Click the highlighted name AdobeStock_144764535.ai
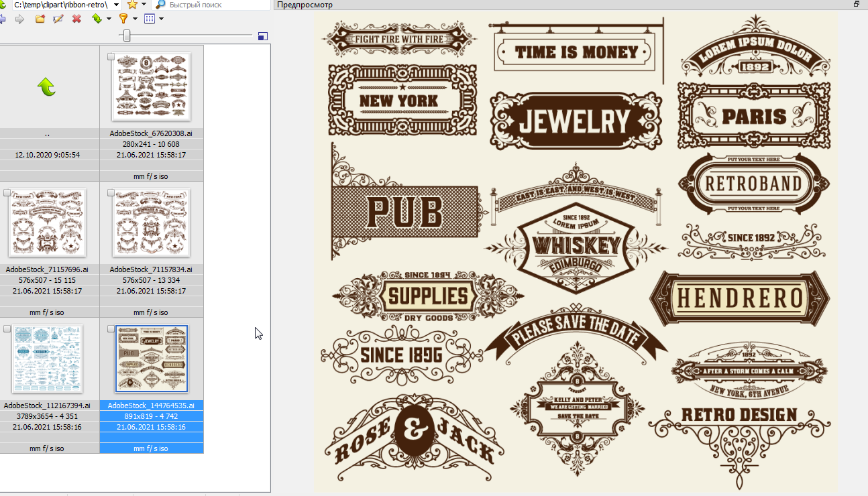This screenshot has height=496, width=868. coord(151,406)
